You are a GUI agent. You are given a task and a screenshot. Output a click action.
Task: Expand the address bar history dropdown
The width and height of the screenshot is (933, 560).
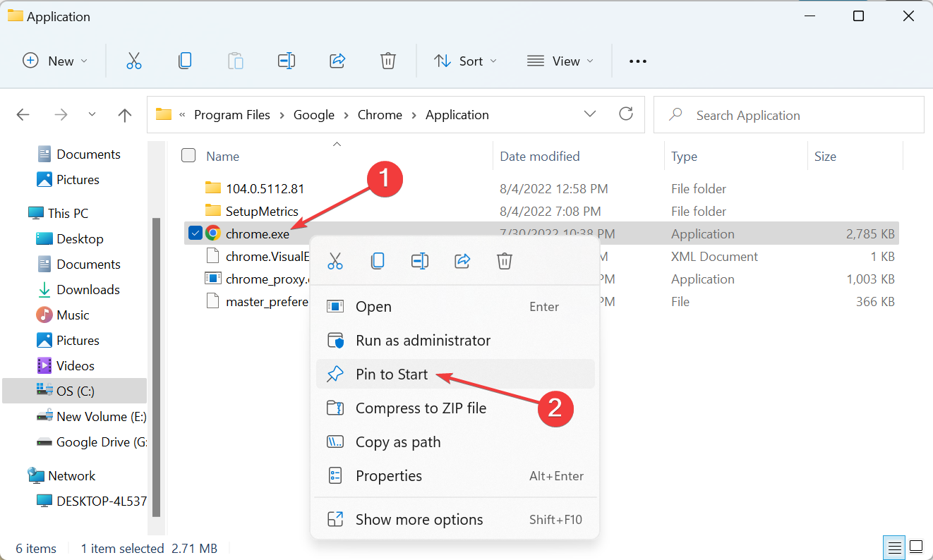tap(590, 114)
